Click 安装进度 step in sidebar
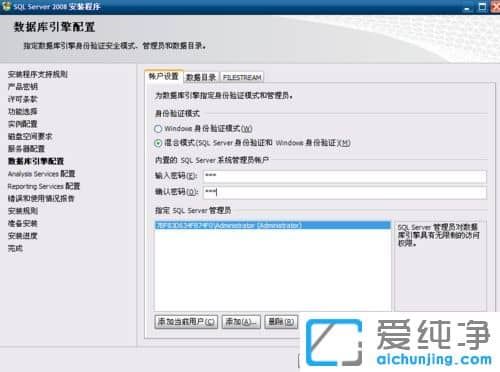Viewport: 500px width, 372px height. [23, 236]
